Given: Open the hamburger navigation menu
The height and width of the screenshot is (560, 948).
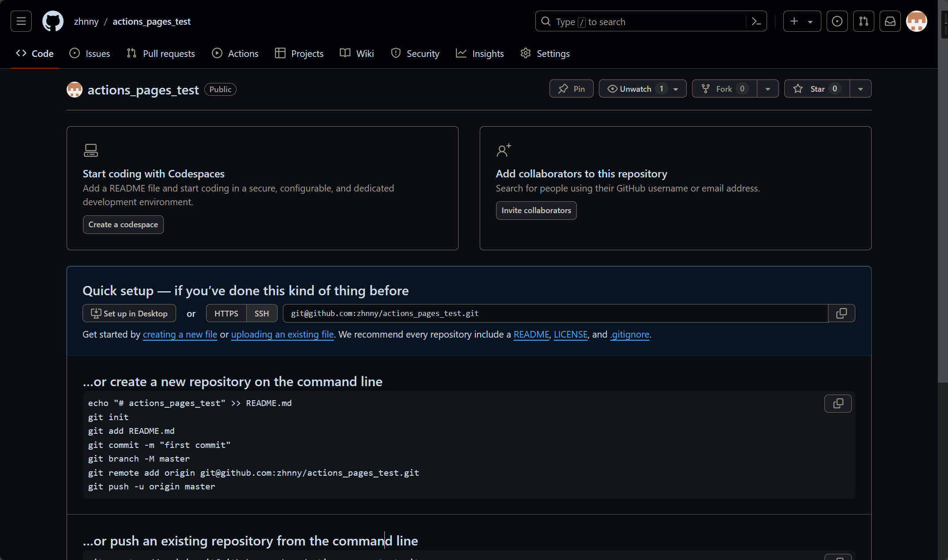Looking at the screenshot, I should pos(21,21).
